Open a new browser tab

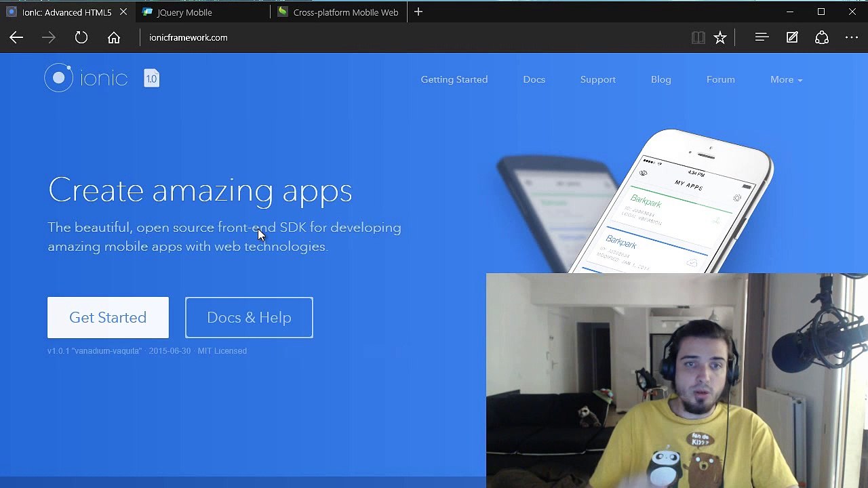(x=418, y=12)
